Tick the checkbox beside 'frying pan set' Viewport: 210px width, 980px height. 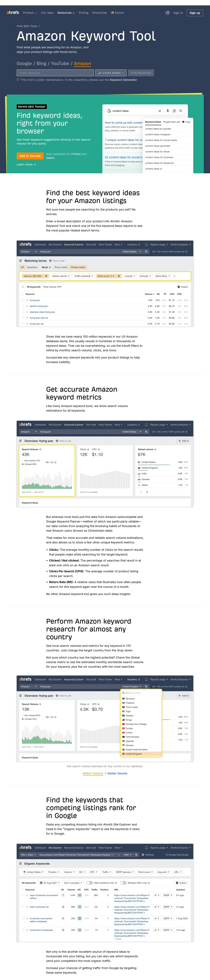click(23, 324)
